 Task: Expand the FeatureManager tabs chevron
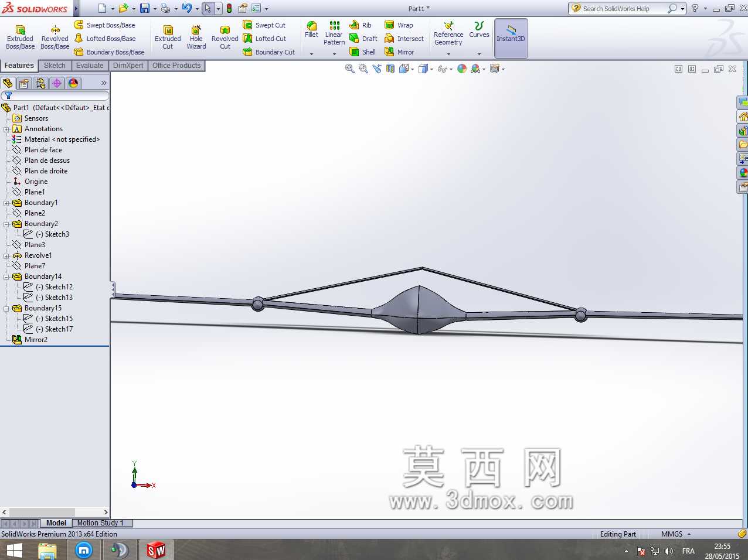(x=104, y=83)
